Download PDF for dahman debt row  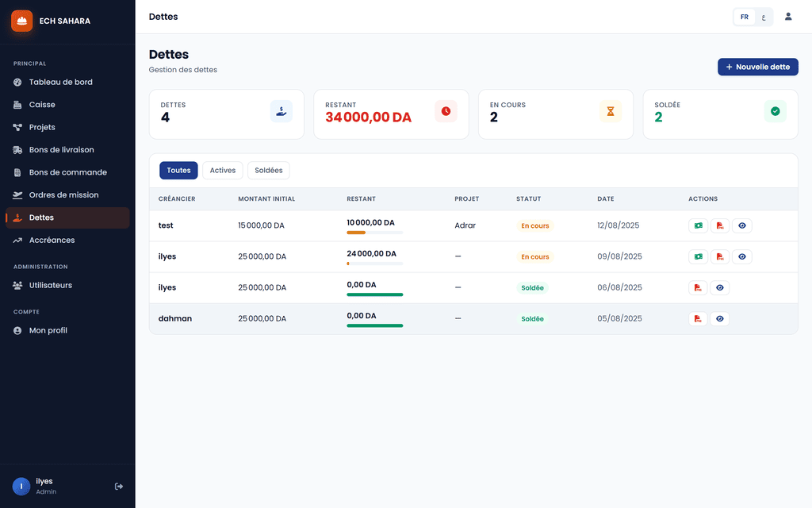coord(698,319)
